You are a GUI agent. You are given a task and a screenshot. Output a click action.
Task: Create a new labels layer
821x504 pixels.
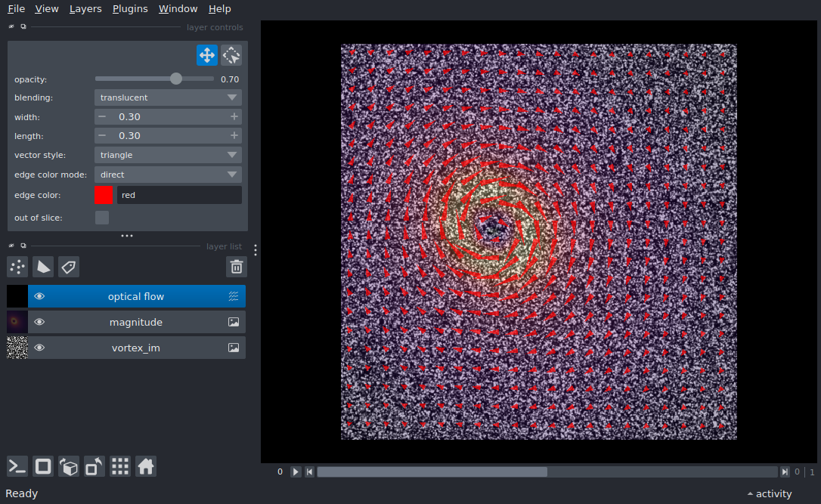pos(69,267)
